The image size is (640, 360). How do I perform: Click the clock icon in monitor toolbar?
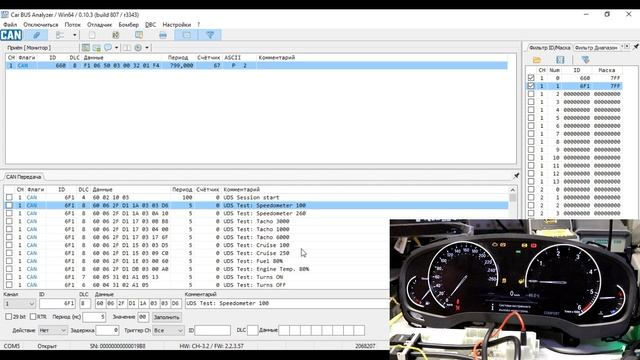[138, 48]
